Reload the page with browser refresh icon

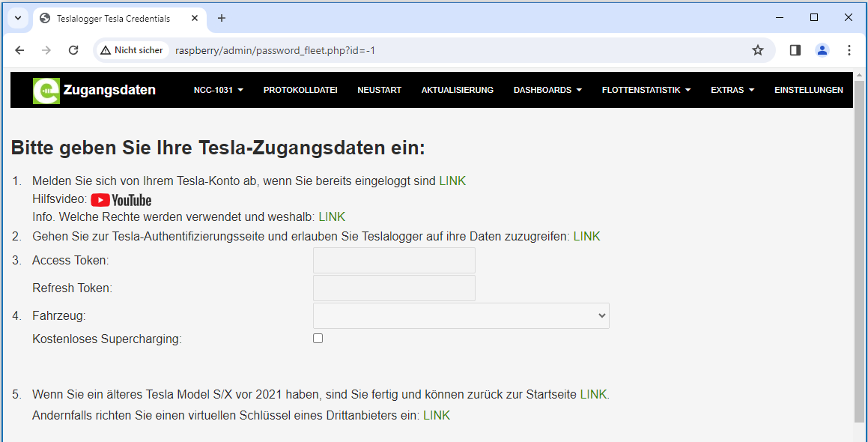[73, 50]
